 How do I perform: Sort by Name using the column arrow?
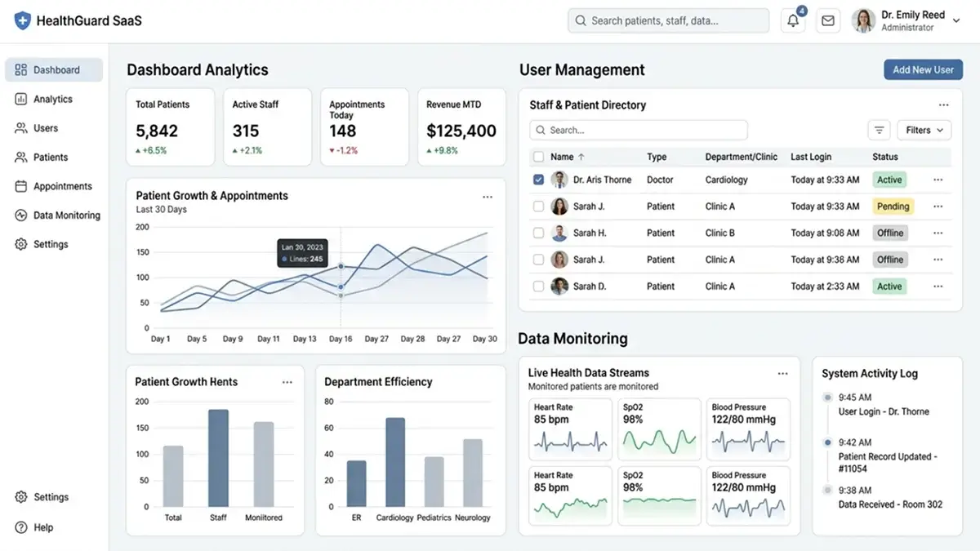click(580, 156)
